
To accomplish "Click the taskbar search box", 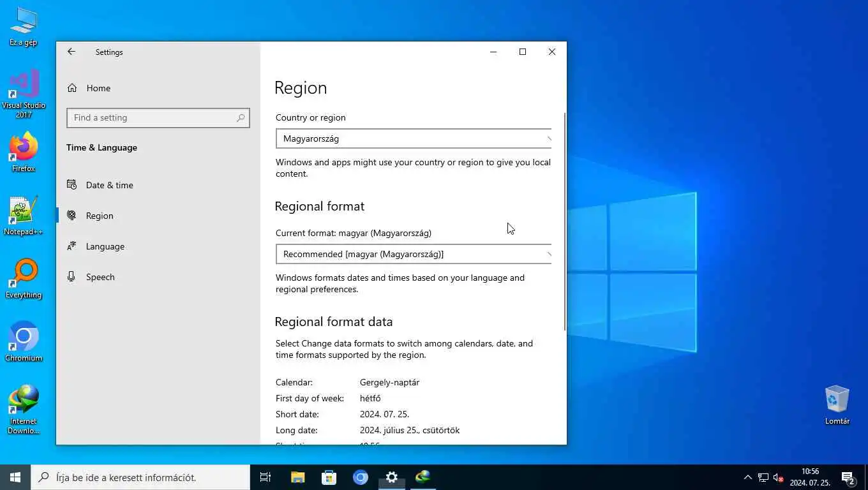I will click(140, 477).
